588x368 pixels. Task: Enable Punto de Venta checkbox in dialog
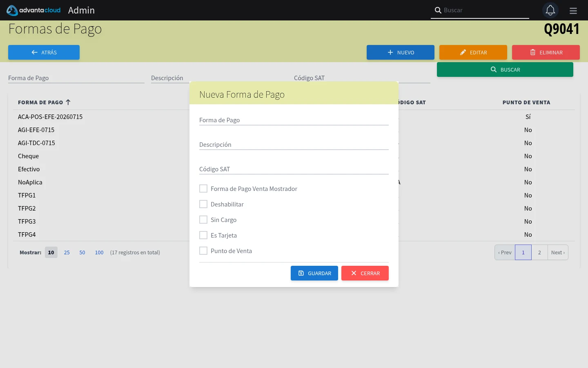point(203,251)
